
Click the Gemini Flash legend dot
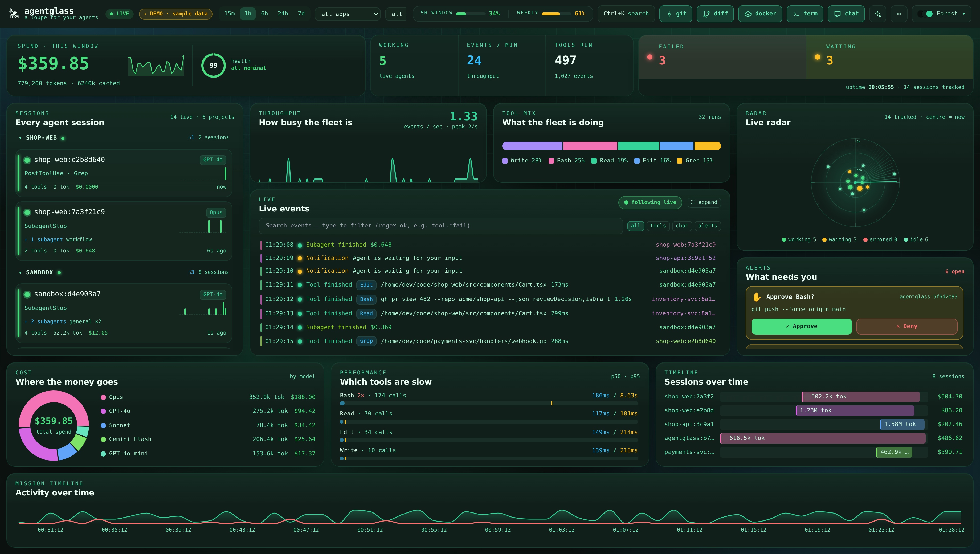(x=103, y=439)
